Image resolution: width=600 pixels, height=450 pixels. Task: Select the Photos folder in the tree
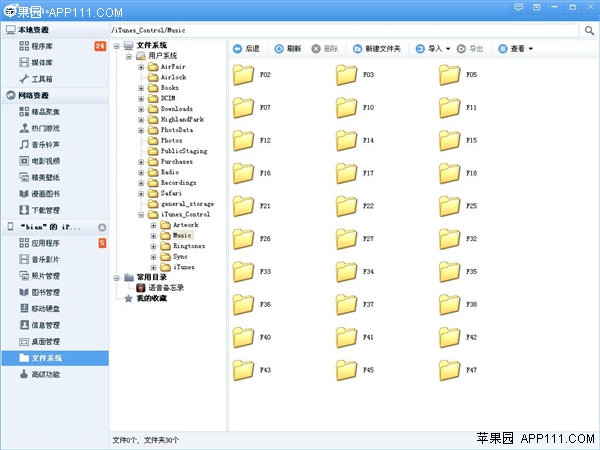165,141
